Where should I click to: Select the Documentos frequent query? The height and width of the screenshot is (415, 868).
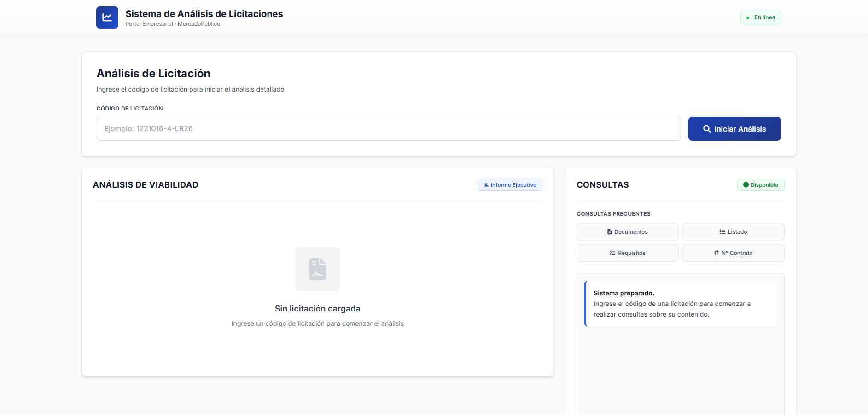[x=627, y=232]
